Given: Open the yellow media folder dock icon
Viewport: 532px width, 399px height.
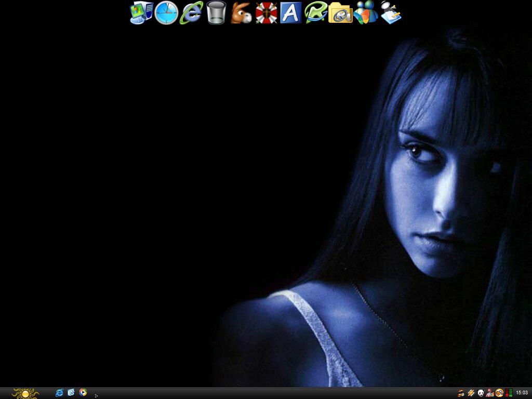Looking at the screenshot, I should pyautogui.click(x=341, y=13).
